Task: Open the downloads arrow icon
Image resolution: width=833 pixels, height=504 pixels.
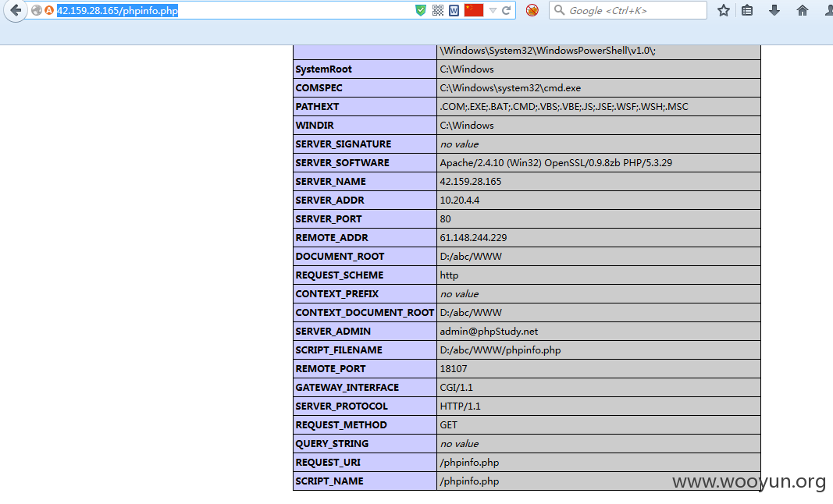Action: (774, 10)
